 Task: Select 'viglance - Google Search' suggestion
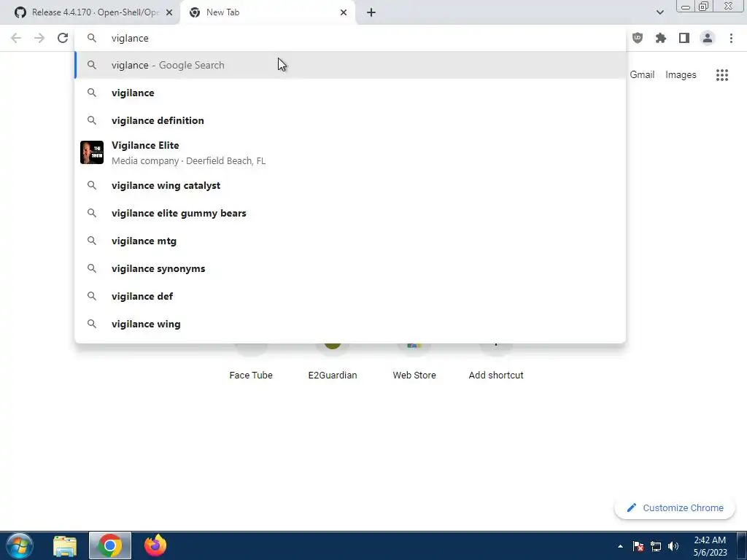[350, 65]
